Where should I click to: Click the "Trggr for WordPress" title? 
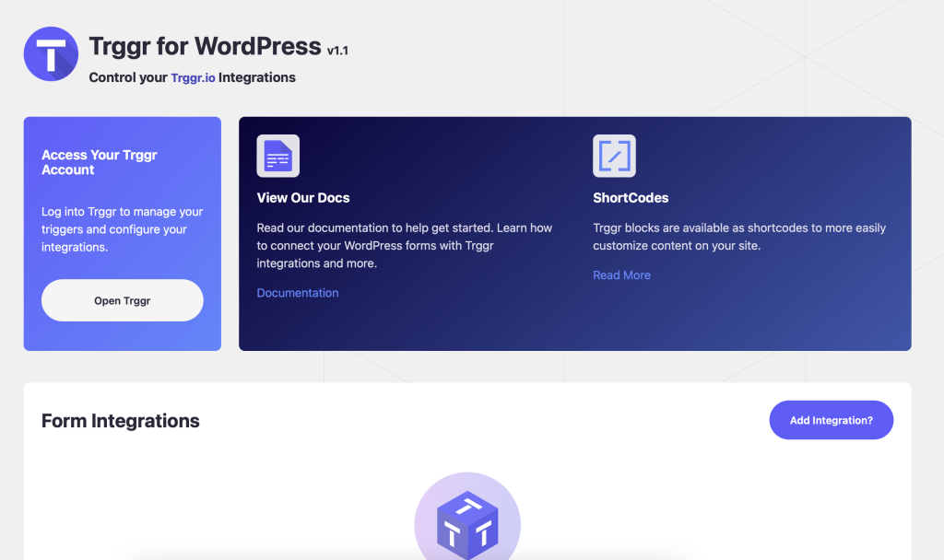pos(205,46)
